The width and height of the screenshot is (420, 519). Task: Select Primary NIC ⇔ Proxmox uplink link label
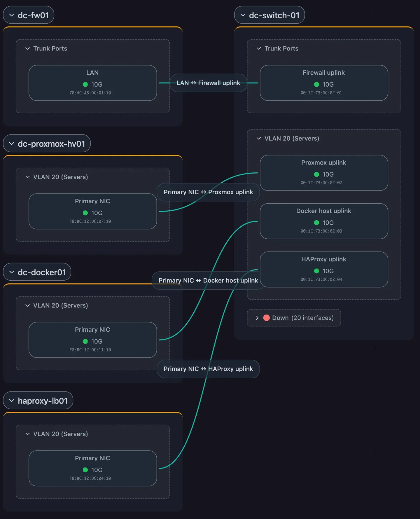pos(208,192)
